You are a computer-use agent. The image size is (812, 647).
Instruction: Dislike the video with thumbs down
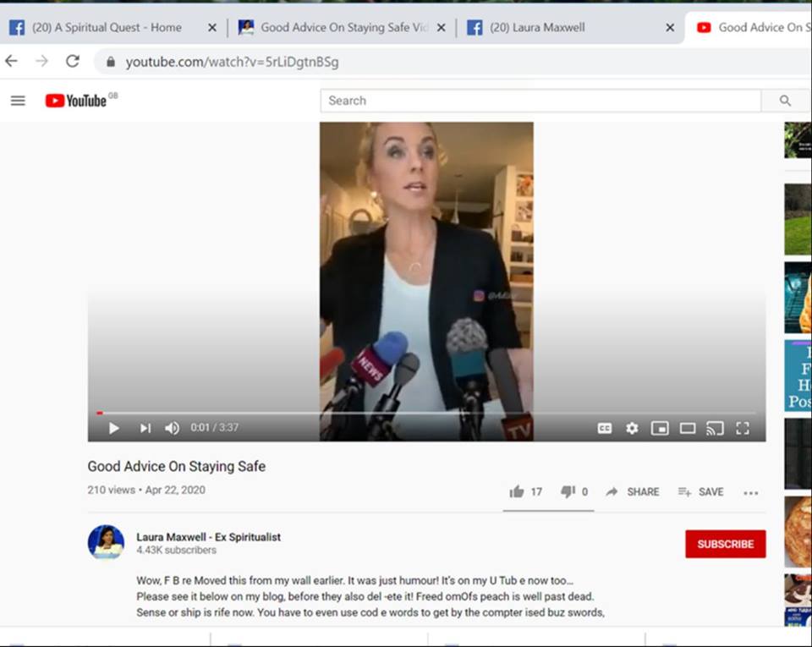click(568, 491)
